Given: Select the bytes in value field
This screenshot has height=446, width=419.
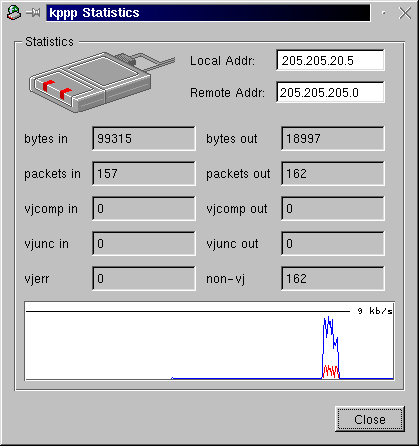Looking at the screenshot, I should click(144, 138).
